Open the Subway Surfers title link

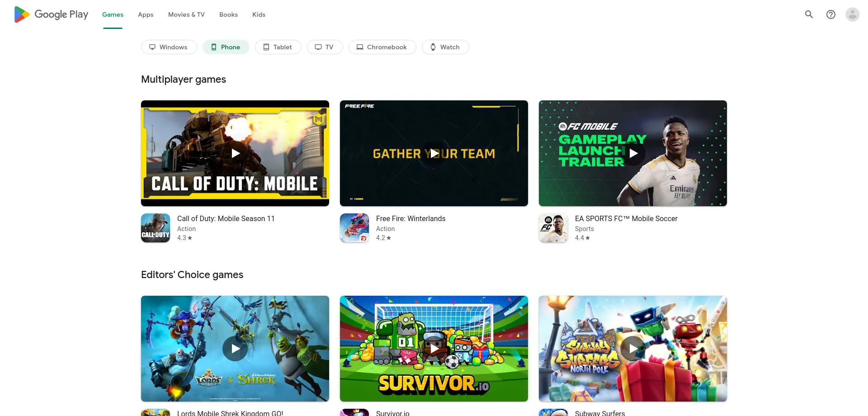pos(600,413)
